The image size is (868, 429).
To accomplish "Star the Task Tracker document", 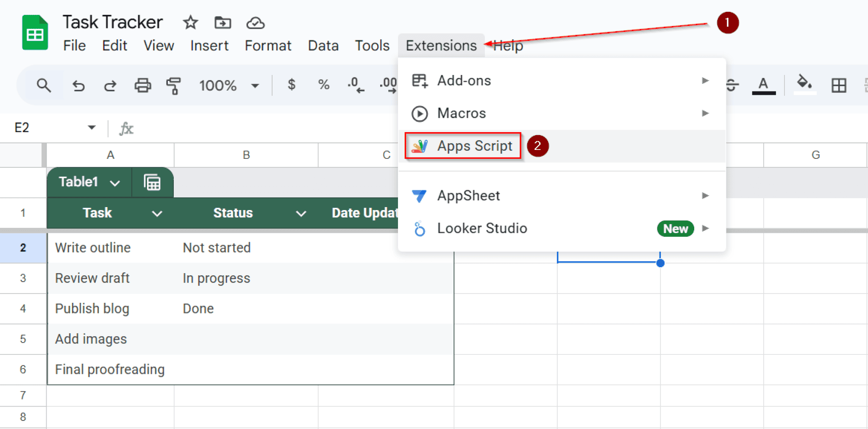I will pos(190,22).
